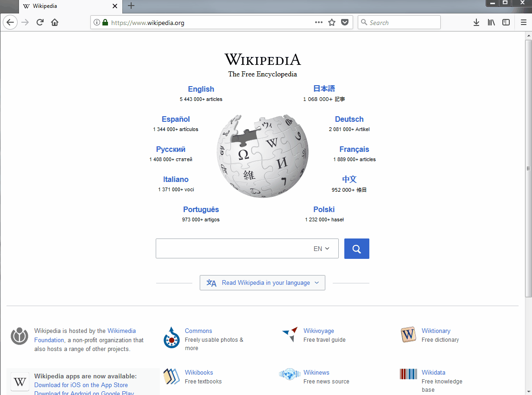
Task: Open Italiano Wikipedia link
Action: pos(176,179)
